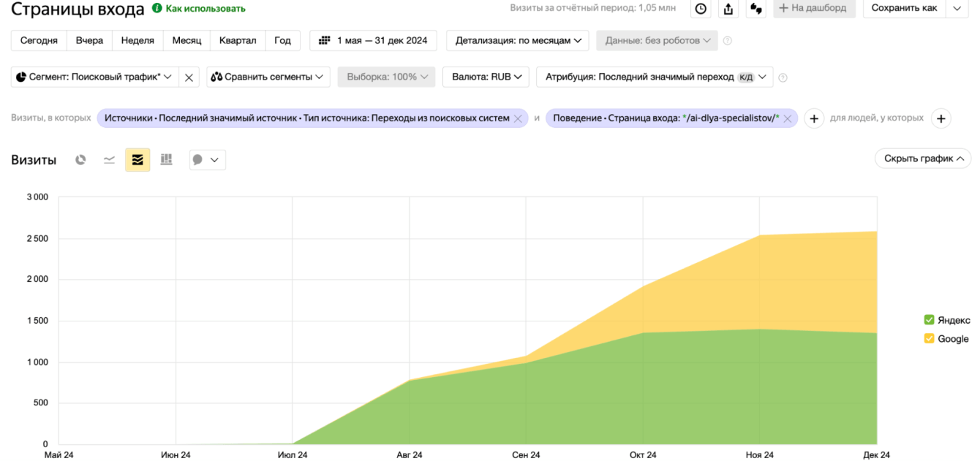Collapse chart with Скрыть график button
This screenshot has height=461, width=980.
coord(922,159)
